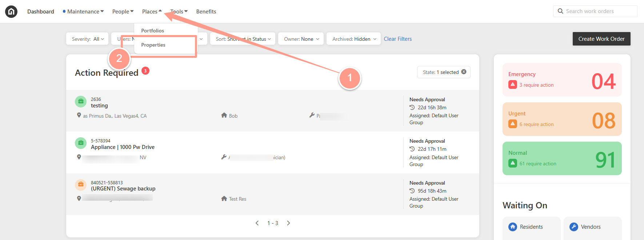Open the Sort filter dropdown
Screen dimensions: 644x240
pyautogui.click(x=243, y=39)
